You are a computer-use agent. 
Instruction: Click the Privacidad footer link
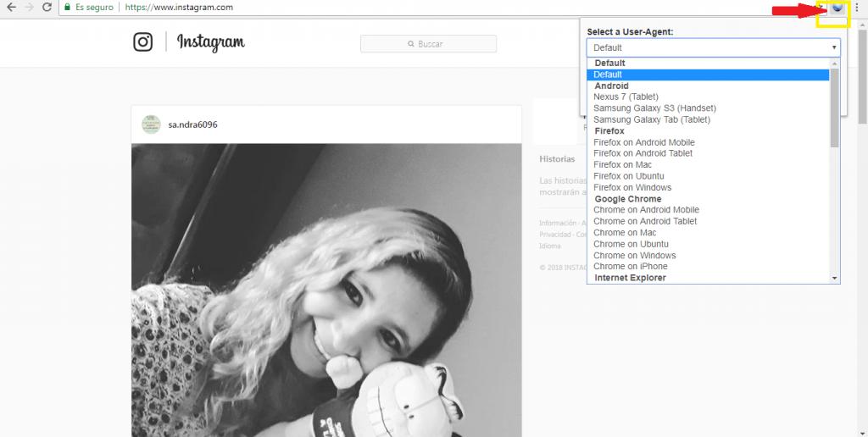[555, 235]
